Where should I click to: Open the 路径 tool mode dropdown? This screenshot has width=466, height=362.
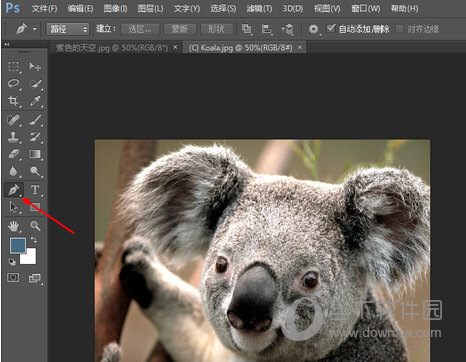coord(68,29)
